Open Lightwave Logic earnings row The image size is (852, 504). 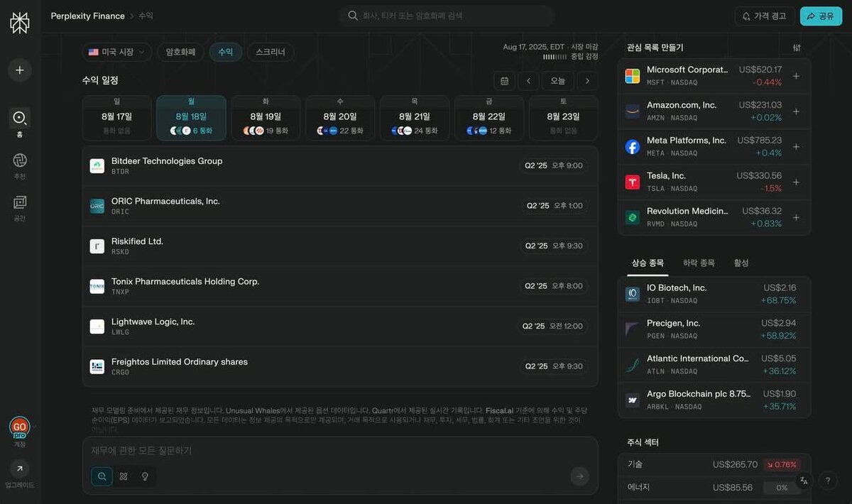coord(340,327)
